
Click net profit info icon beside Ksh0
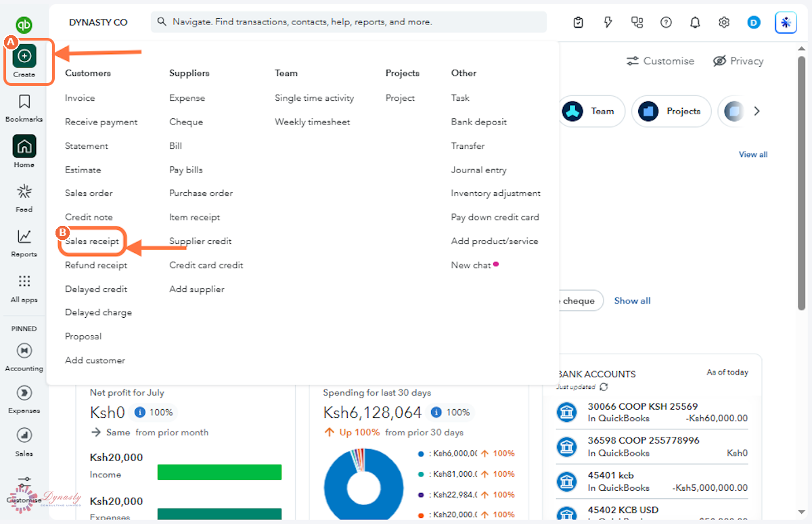(140, 412)
